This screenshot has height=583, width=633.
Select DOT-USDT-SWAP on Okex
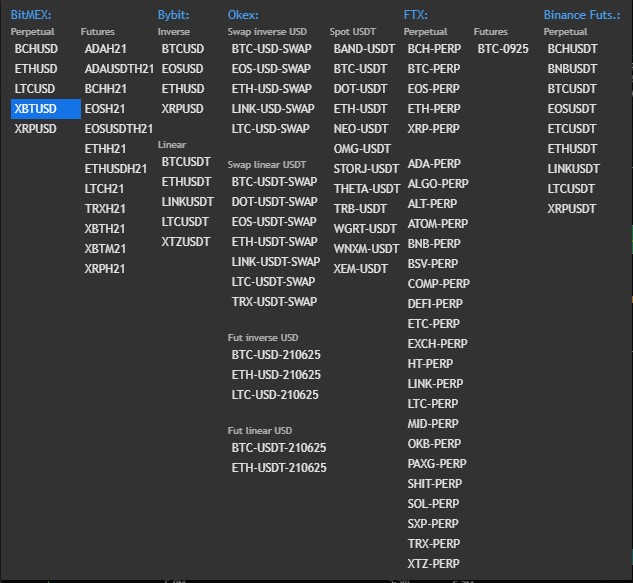click(275, 202)
